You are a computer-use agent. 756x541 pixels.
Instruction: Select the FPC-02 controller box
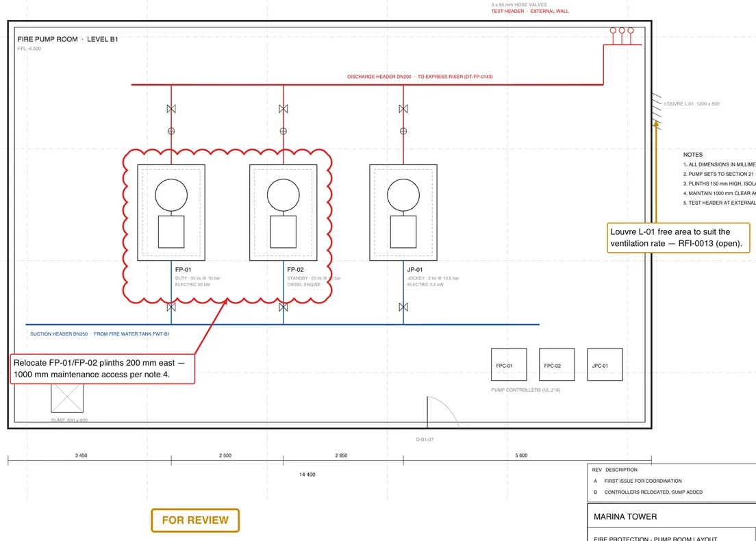tap(557, 364)
